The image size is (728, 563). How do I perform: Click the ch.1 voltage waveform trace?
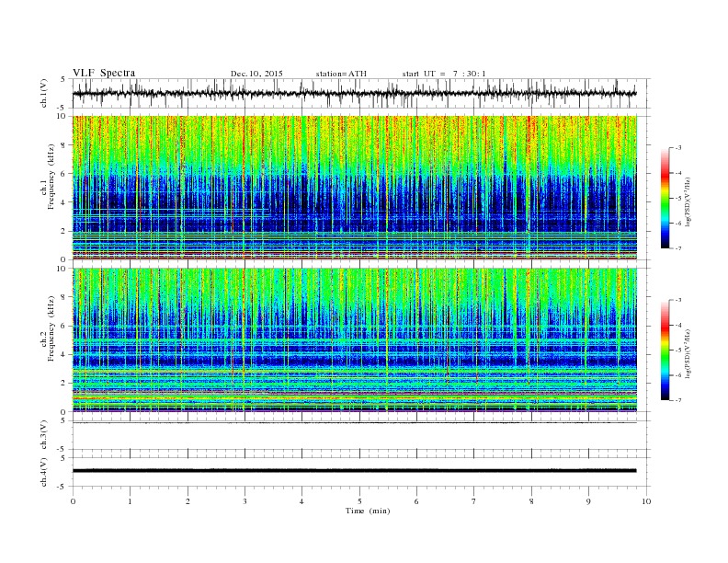(354, 93)
